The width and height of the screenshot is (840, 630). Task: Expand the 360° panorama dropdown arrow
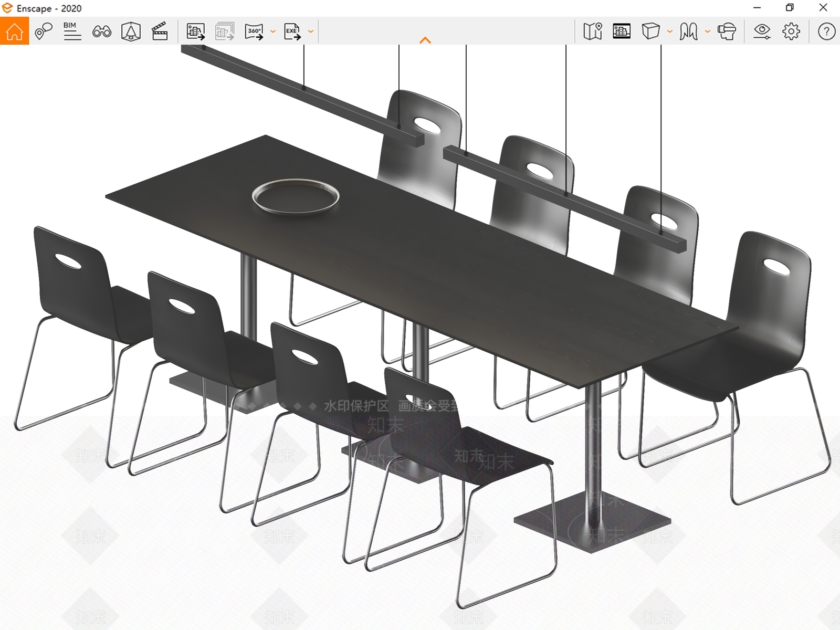coord(273,31)
